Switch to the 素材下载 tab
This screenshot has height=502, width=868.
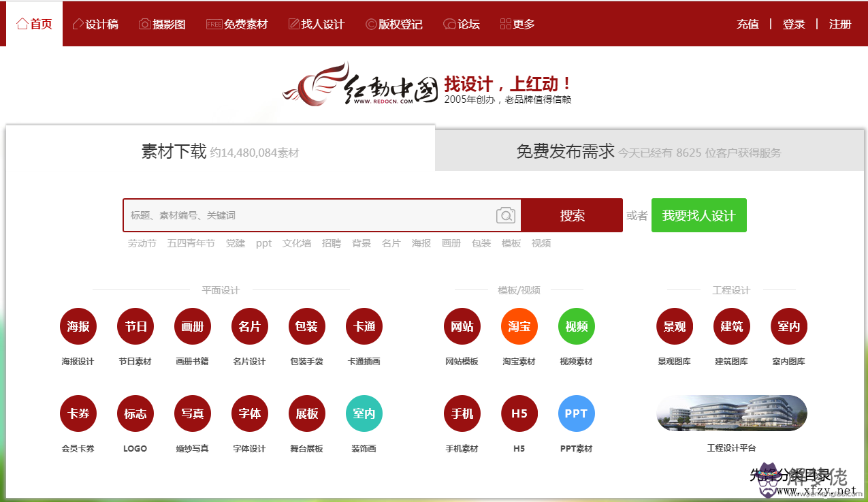[221, 151]
